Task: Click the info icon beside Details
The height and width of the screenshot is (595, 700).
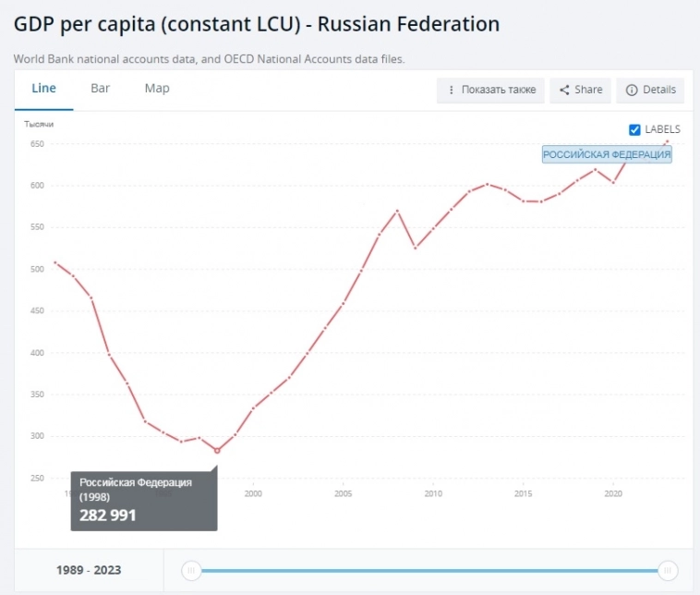Action: coord(632,90)
